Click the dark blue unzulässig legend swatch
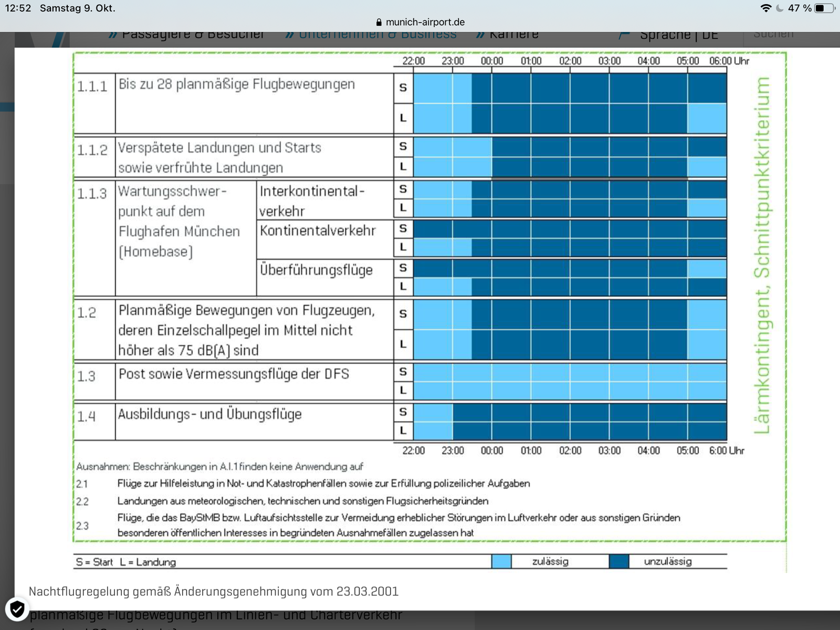The height and width of the screenshot is (630, 840). tap(619, 562)
